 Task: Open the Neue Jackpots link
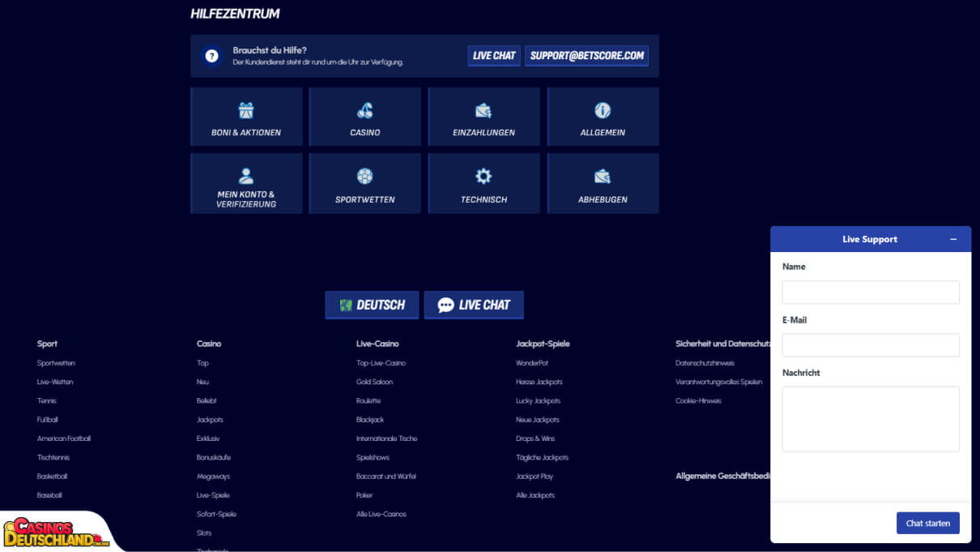(538, 420)
